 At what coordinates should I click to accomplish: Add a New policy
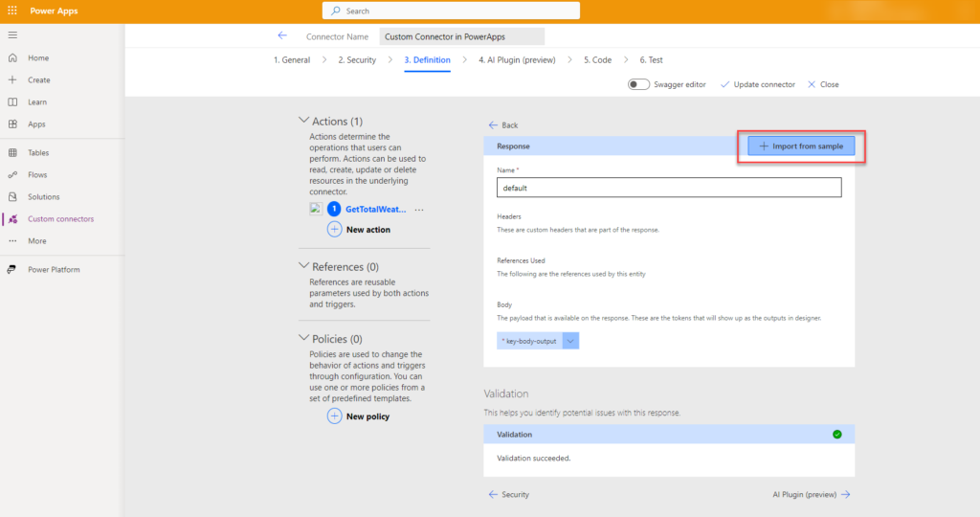click(359, 416)
